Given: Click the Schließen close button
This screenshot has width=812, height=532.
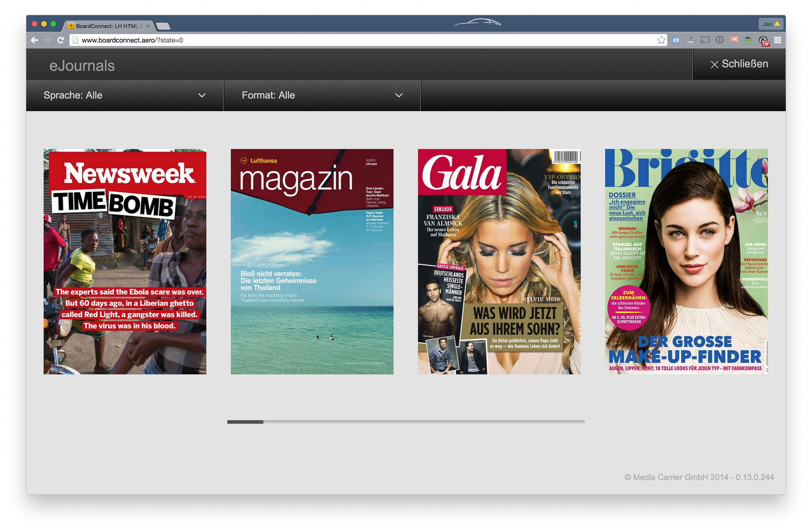Looking at the screenshot, I should click(739, 64).
